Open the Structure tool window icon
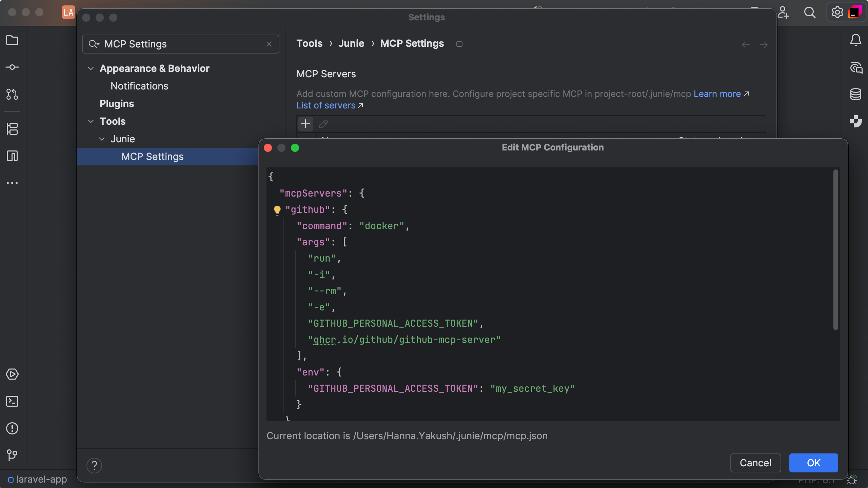 point(12,129)
